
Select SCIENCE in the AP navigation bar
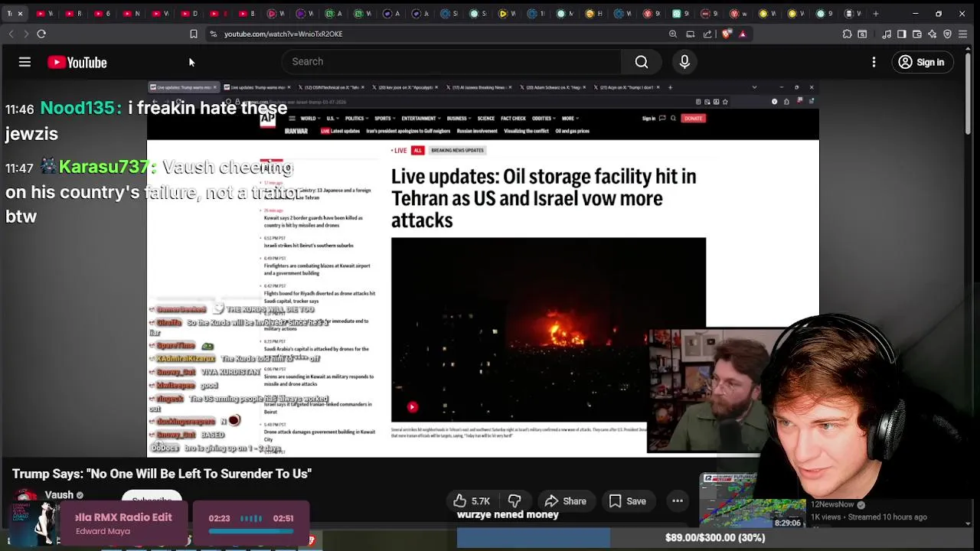486,119
